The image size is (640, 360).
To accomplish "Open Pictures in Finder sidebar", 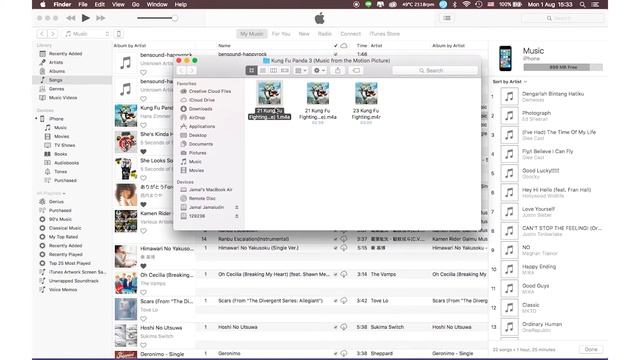I will tap(193, 153).
